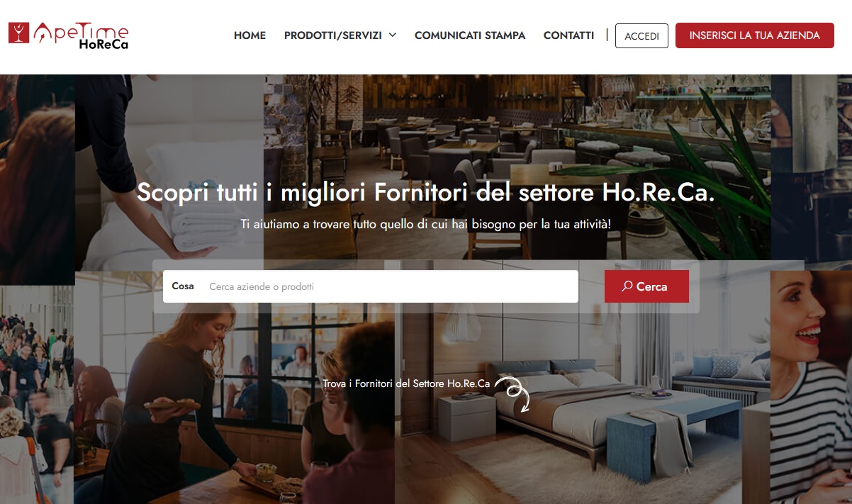This screenshot has height=504, width=852.
Task: Click INSERISCI LA TUA AZIENDA button
Action: 754,35
